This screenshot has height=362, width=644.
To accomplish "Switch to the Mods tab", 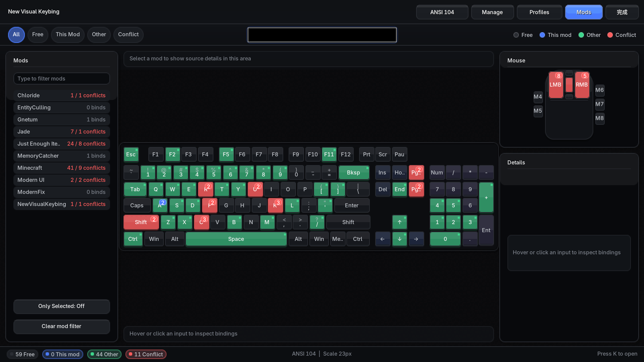I will pyautogui.click(x=584, y=12).
